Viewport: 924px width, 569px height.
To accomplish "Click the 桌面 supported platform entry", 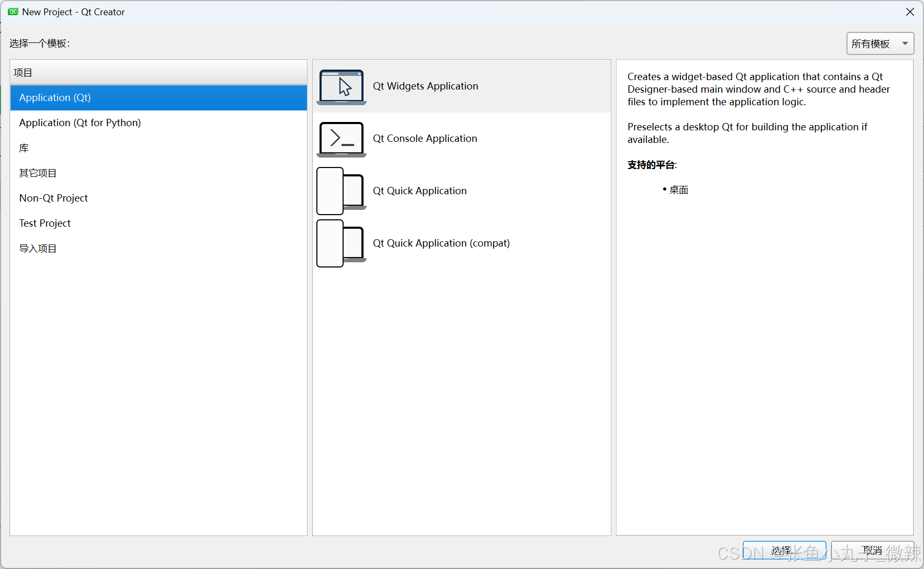I will [678, 190].
